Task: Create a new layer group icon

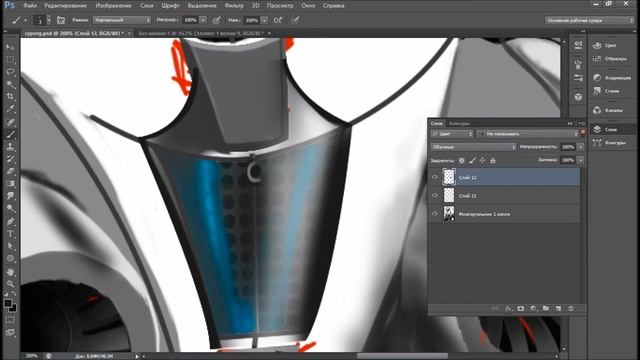Action: click(546, 309)
